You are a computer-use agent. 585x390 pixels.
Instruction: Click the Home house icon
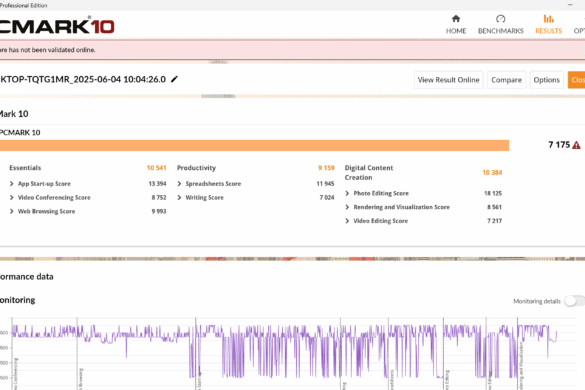(x=456, y=19)
